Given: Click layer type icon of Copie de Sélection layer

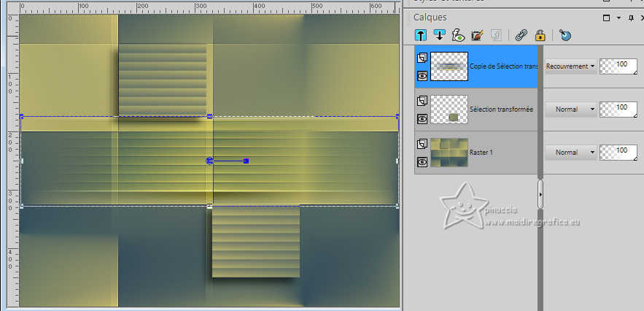Looking at the screenshot, I should 422,58.
